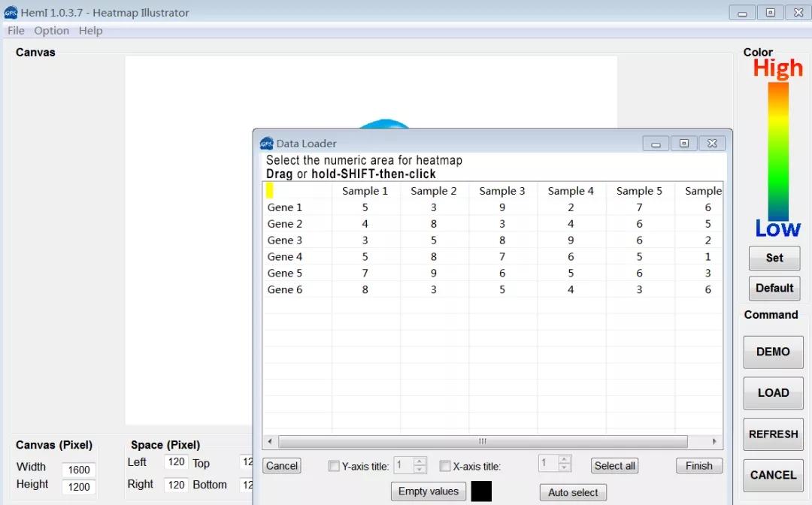
Task: Select the Sample 3 column header
Action: pyautogui.click(x=502, y=190)
